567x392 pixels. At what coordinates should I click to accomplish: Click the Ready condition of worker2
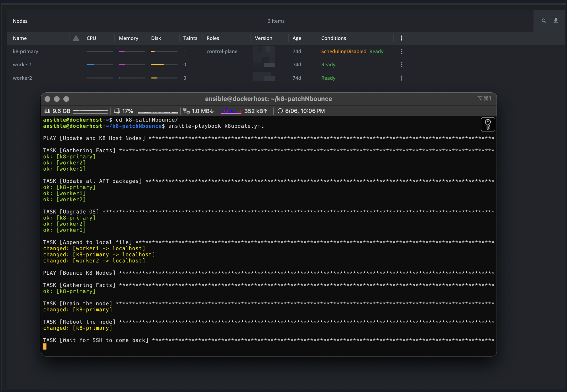[x=328, y=78]
